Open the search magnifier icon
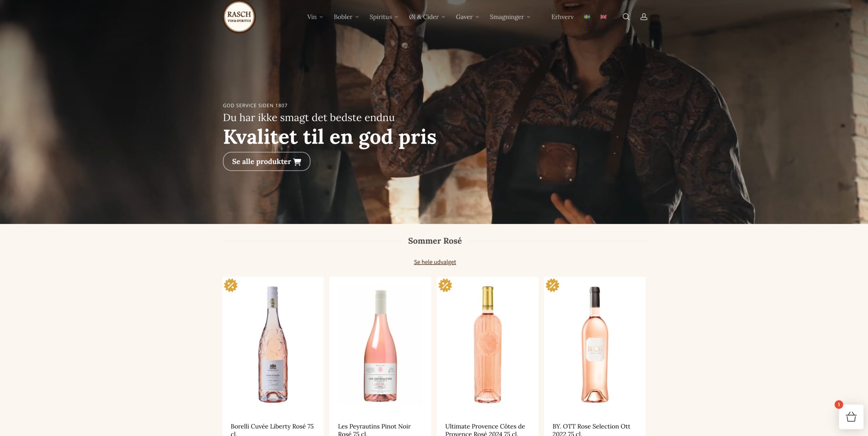This screenshot has width=868, height=436. (x=626, y=17)
